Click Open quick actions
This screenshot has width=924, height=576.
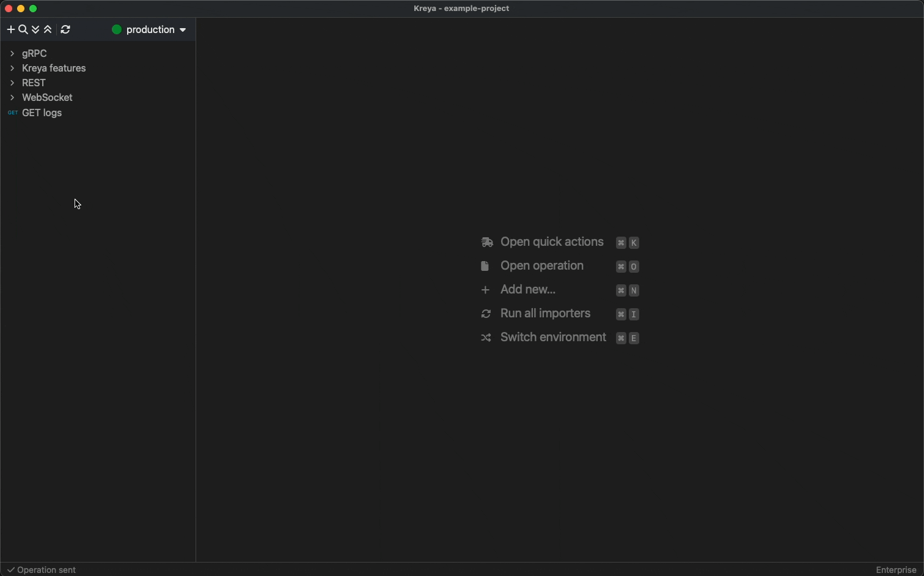click(552, 242)
